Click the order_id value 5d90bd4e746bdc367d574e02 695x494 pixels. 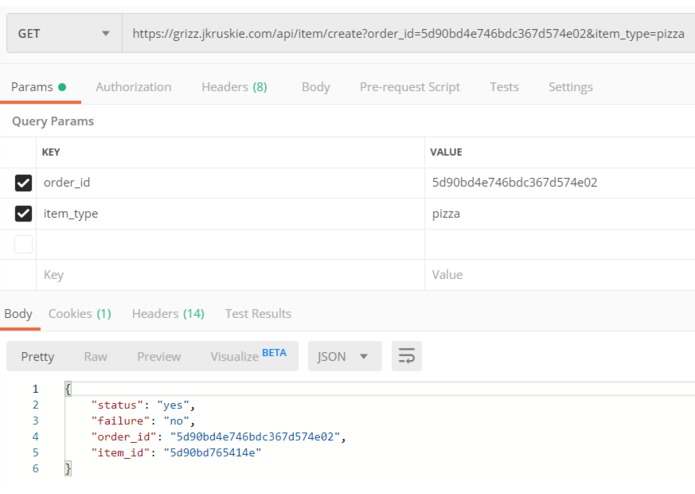[x=515, y=183]
